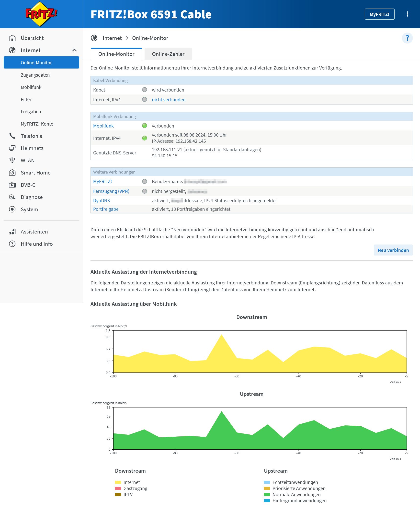The height and width of the screenshot is (513, 420).
Task: Click the breadcrumb chevron separator
Action: 127,38
